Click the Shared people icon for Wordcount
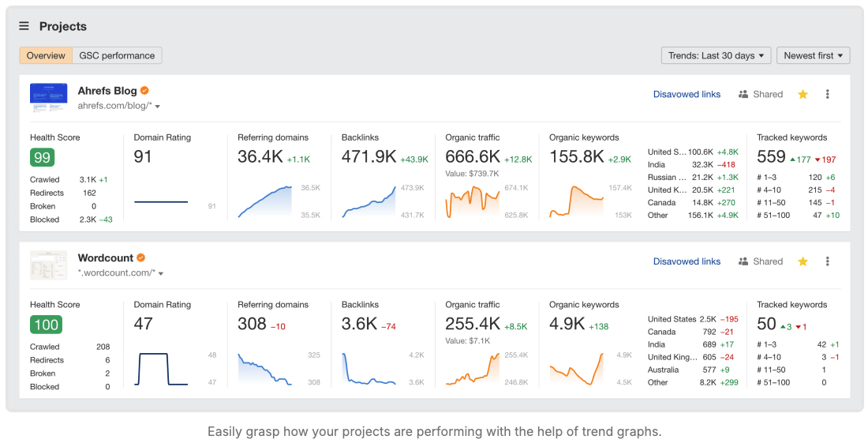The width and height of the screenshot is (868, 447). (x=743, y=261)
